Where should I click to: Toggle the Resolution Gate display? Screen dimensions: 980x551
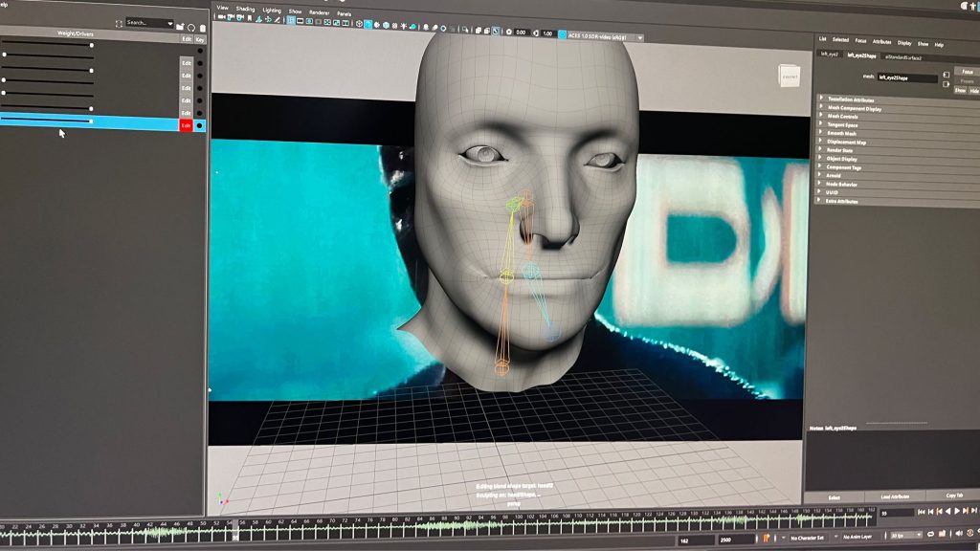point(309,21)
